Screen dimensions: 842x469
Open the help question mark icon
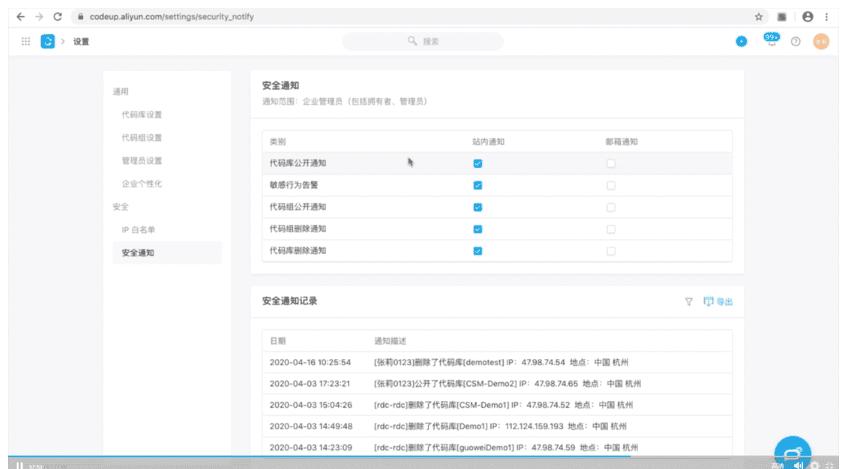pos(795,41)
